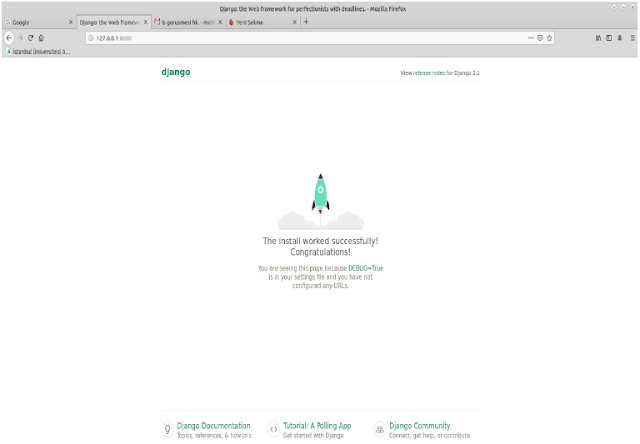This screenshot has height=444, width=640.
Task: Open the Firefox home page button
Action: 41,38
